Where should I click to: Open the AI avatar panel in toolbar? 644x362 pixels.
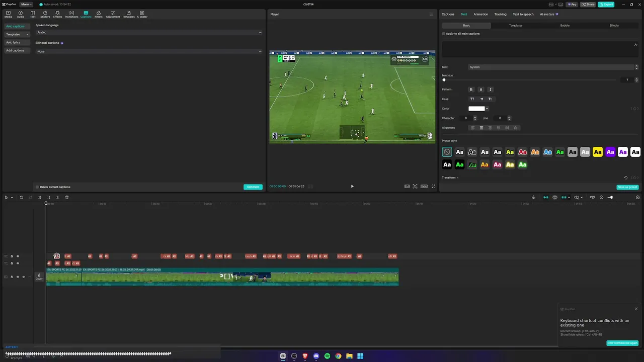[x=142, y=14]
